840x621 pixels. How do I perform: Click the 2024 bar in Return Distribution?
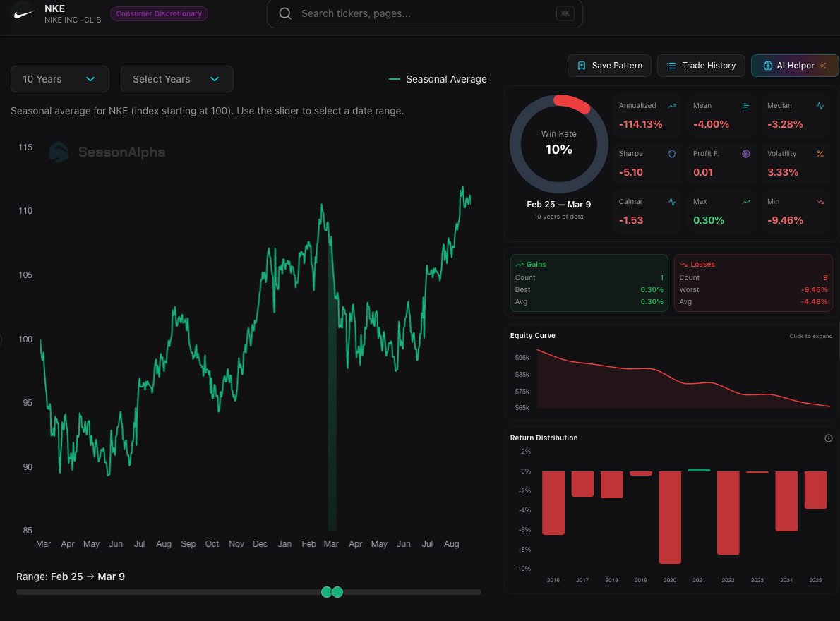click(786, 501)
